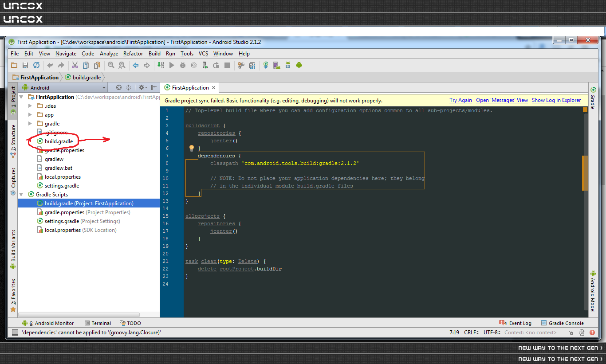This screenshot has height=364, width=606.
Task: Click the Run play icon
Action: coord(172,65)
